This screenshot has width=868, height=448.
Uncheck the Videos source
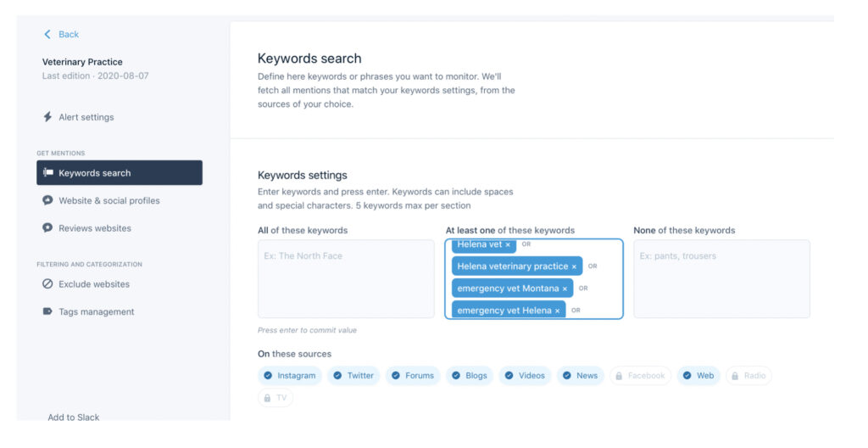tap(525, 375)
